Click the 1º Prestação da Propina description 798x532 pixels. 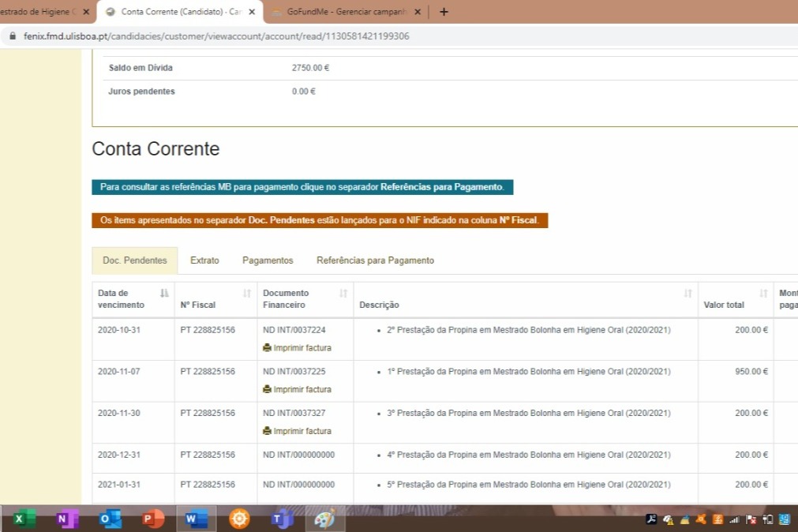[x=529, y=372]
